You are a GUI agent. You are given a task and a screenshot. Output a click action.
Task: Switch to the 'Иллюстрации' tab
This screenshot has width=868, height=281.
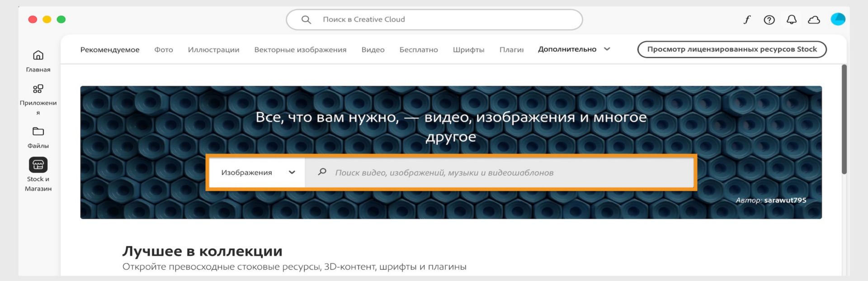click(x=213, y=50)
